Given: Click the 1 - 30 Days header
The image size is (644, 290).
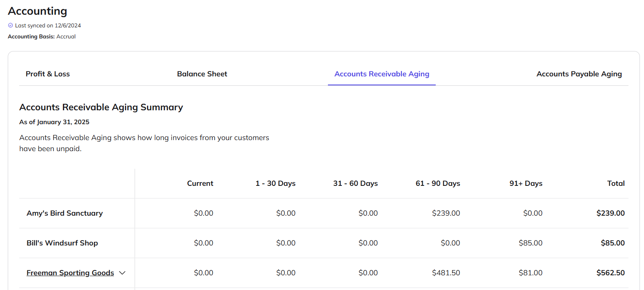Looking at the screenshot, I should point(276,183).
